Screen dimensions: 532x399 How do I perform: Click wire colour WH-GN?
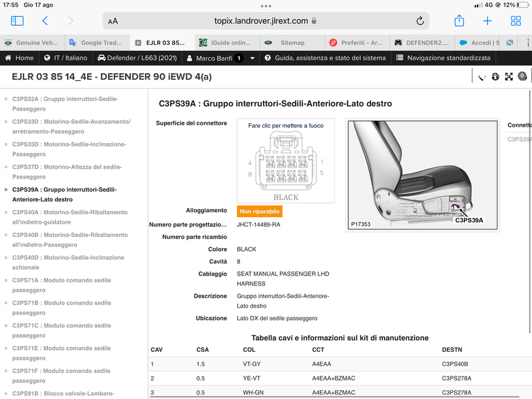pyautogui.click(x=253, y=393)
